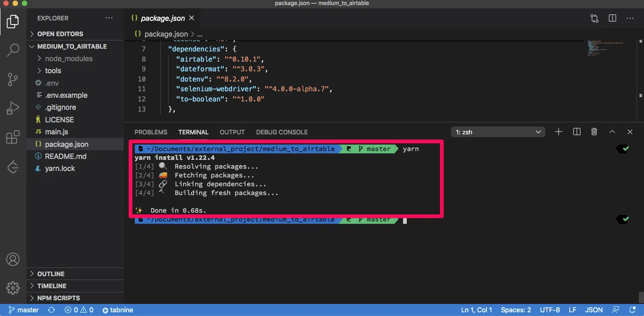Screen dimensions: 644x316
Task: Switch to the PROBLEMS tab
Action: 151,132
